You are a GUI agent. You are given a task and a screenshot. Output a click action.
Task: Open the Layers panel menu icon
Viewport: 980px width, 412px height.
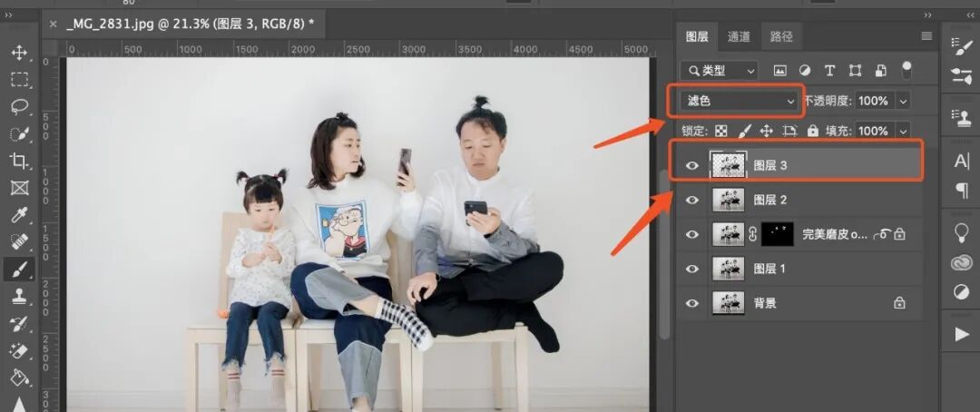pos(926,36)
